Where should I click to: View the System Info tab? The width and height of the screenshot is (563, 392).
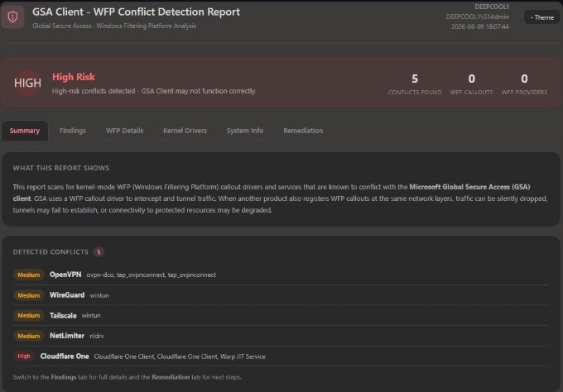tap(245, 131)
